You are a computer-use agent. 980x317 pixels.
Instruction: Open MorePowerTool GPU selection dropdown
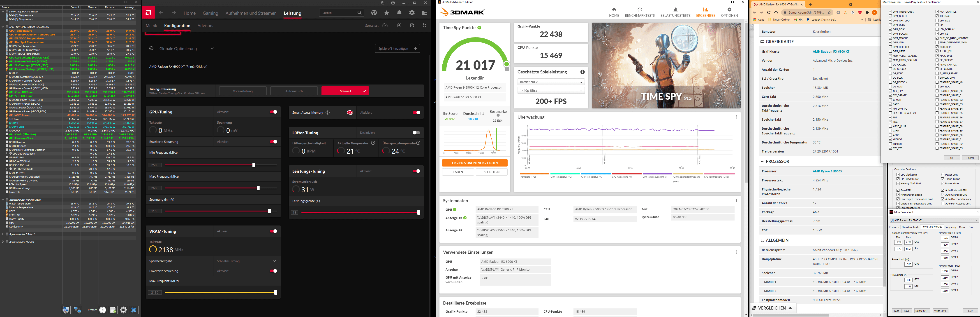(934, 220)
